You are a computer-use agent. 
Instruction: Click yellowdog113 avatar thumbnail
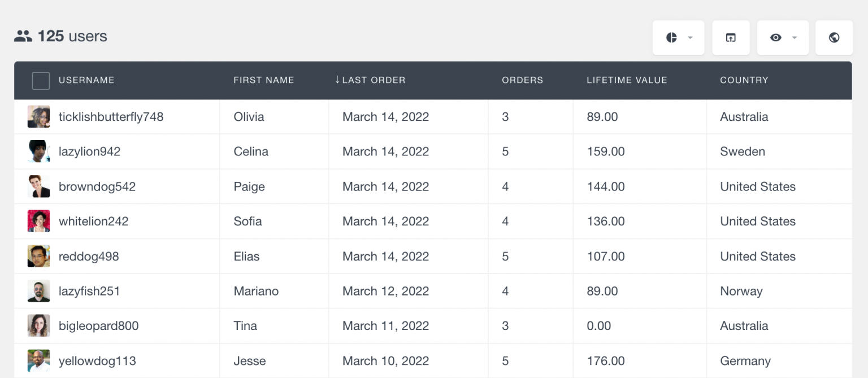38,361
